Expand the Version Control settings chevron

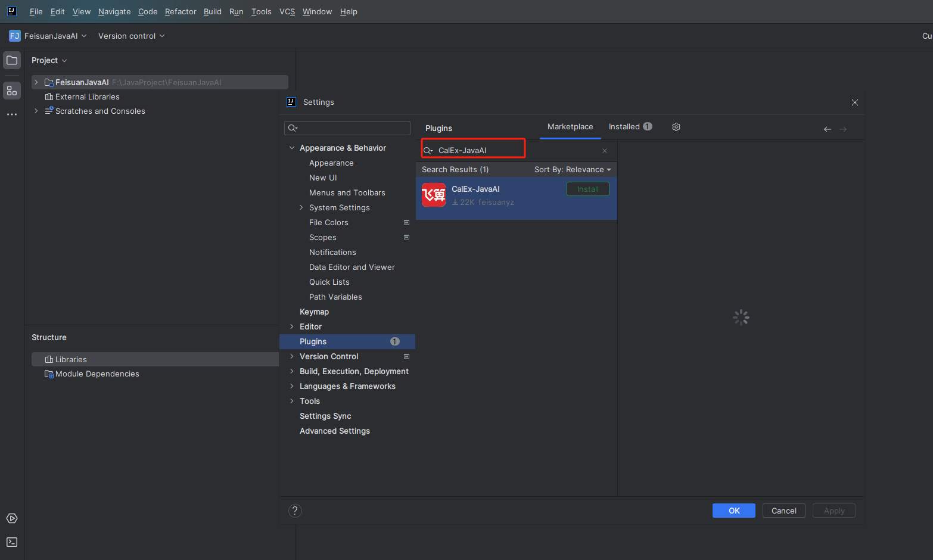click(x=292, y=356)
